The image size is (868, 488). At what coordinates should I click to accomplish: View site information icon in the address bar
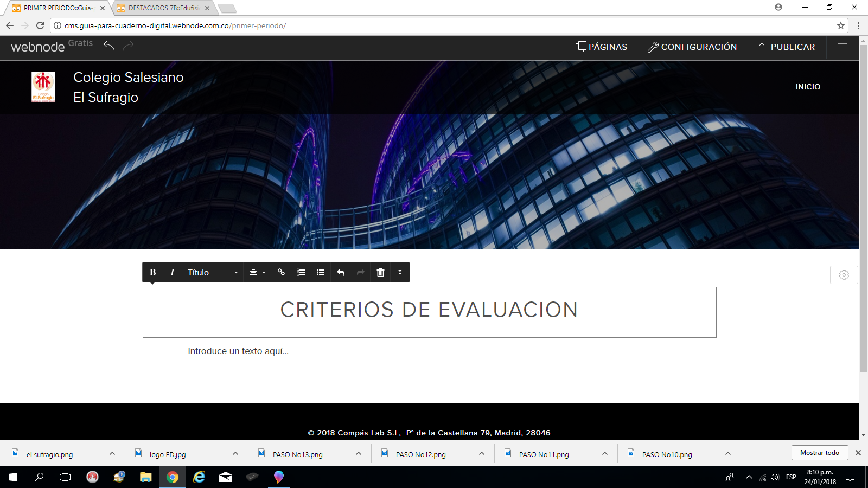(x=58, y=25)
